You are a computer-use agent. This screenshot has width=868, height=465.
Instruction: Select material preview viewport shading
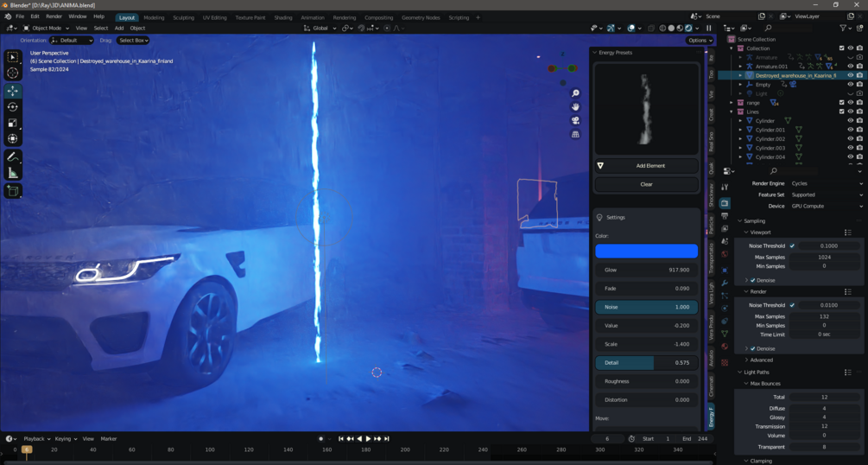pyautogui.click(x=680, y=29)
